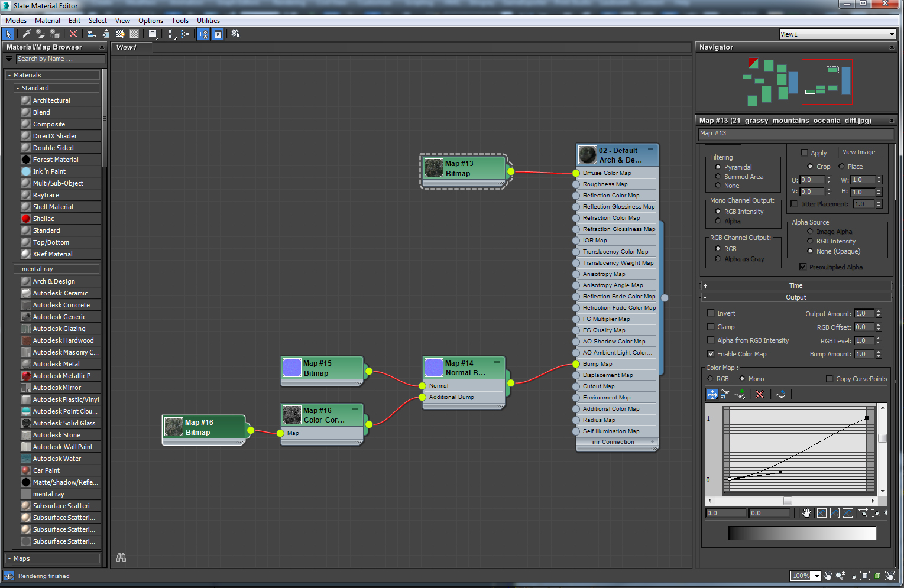Click Delete Point icon in curve editor
This screenshot has width=904, height=588.
(760, 394)
